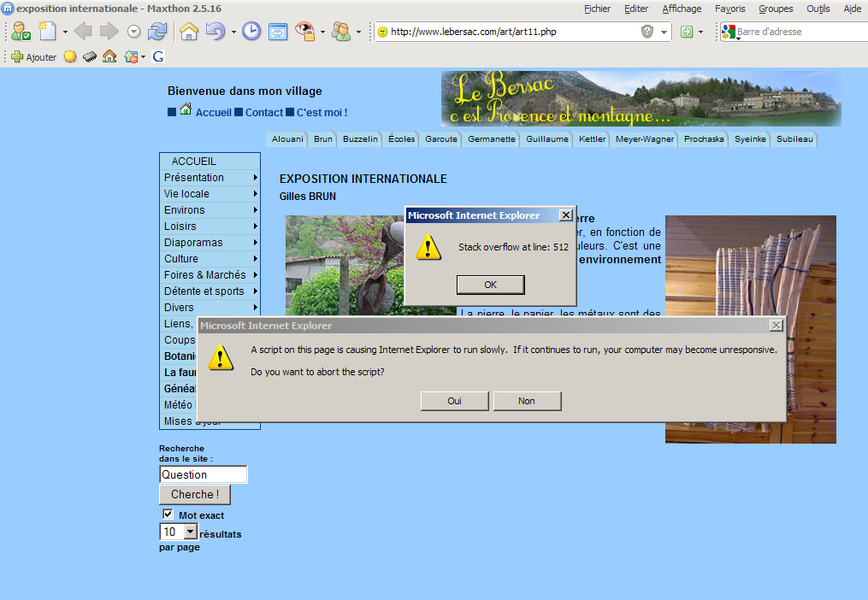Open the chip-shaped bookmark in favorites bar

[x=90, y=57]
